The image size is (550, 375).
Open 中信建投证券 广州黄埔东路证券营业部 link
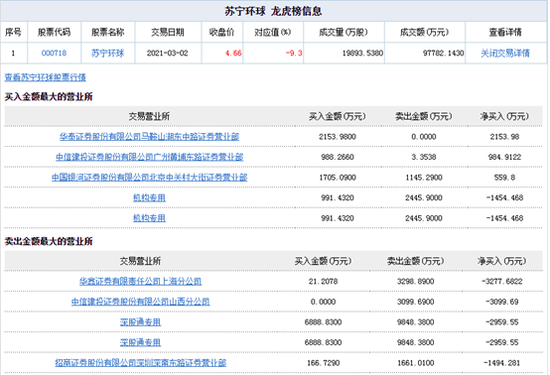[149, 157]
